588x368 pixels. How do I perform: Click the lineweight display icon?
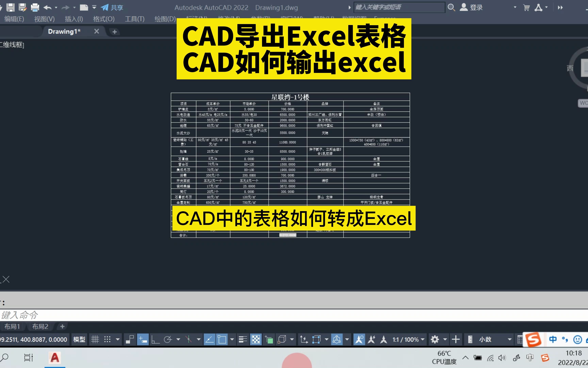[243, 339]
